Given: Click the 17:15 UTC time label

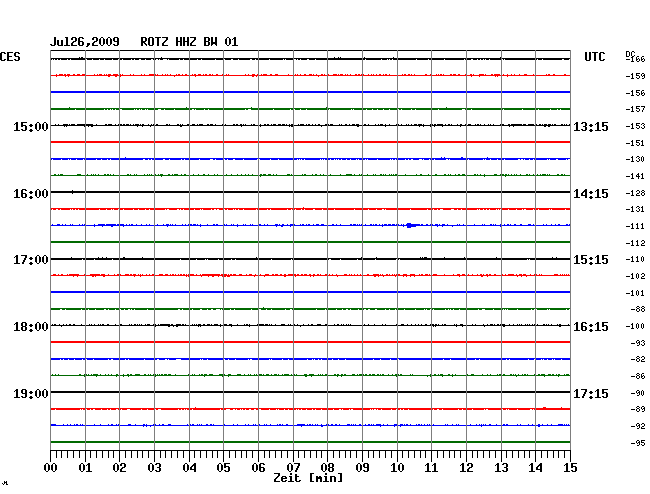Looking at the screenshot, I should [591, 393].
